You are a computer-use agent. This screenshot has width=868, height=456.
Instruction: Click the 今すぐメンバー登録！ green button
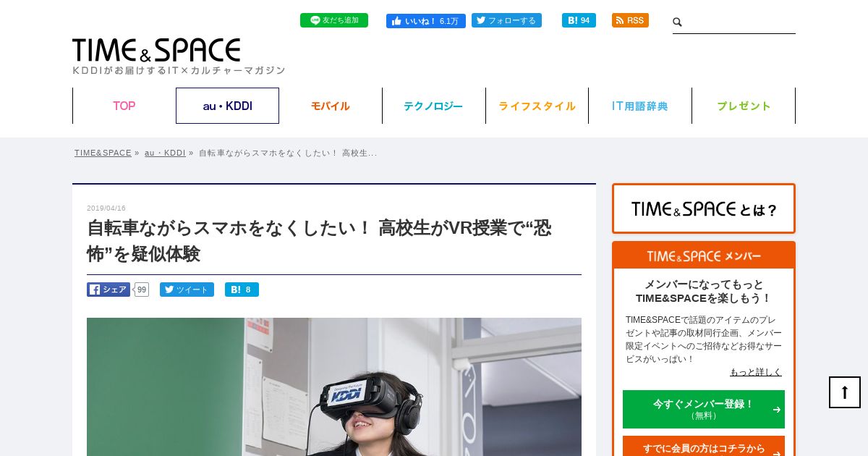(x=704, y=409)
